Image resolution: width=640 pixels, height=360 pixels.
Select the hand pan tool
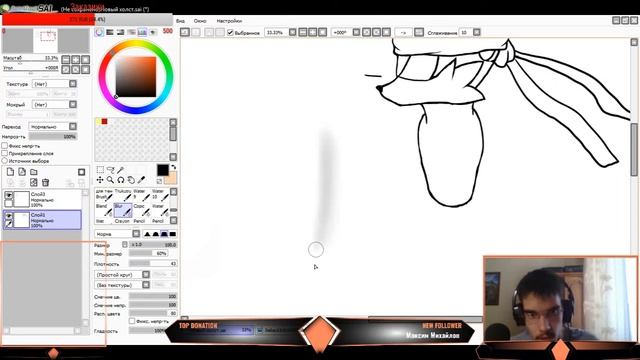click(x=131, y=180)
